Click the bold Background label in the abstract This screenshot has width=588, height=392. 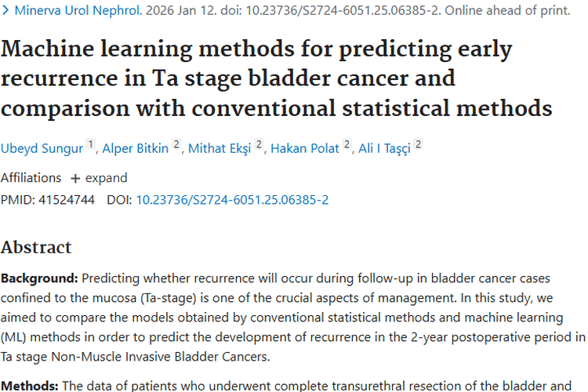(x=39, y=278)
